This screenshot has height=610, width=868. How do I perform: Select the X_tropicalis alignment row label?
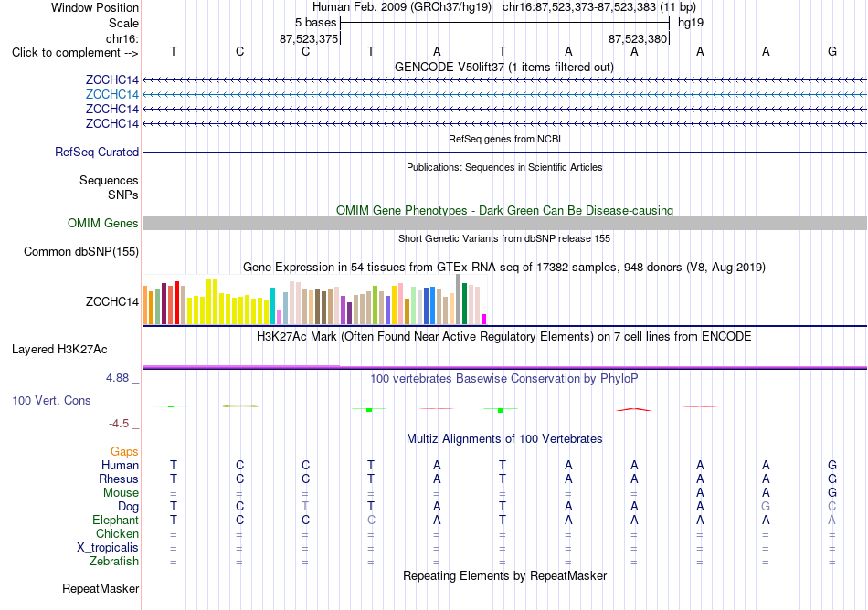click(x=108, y=548)
